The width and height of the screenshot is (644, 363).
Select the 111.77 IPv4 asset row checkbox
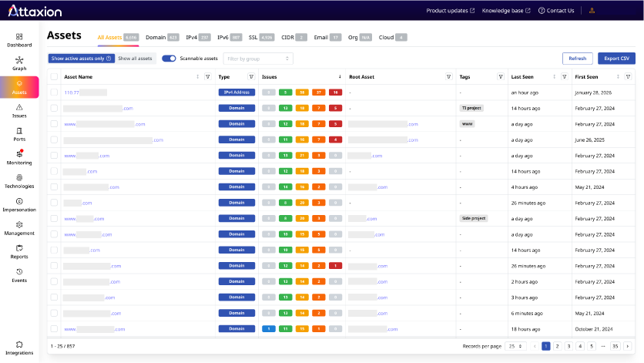point(54,92)
